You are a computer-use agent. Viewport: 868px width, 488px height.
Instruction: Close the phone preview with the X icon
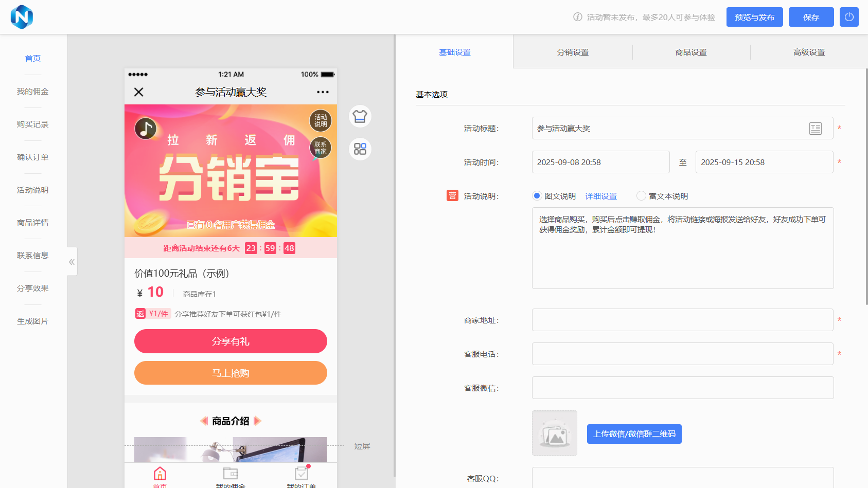point(139,92)
